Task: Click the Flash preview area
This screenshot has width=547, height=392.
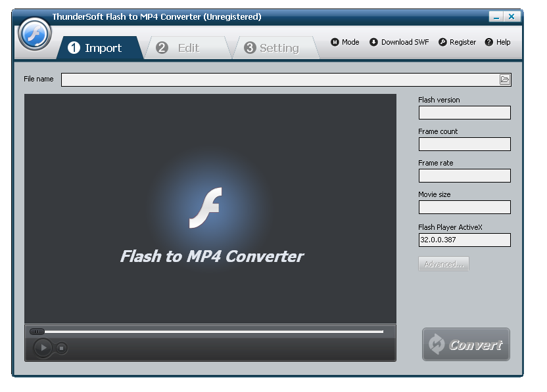Action: coord(210,207)
